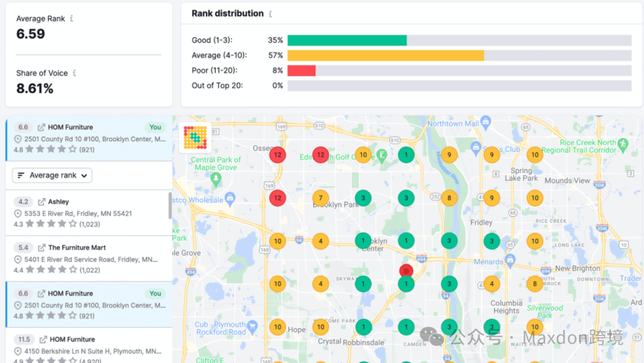Viewport: 644px width, 363px height.
Task: Open Average rank sort dropdown
Action: (x=52, y=176)
